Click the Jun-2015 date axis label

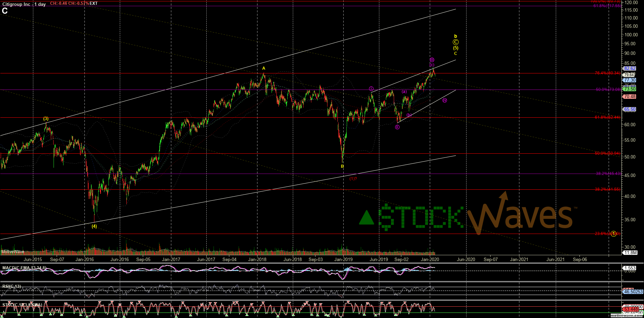33,259
